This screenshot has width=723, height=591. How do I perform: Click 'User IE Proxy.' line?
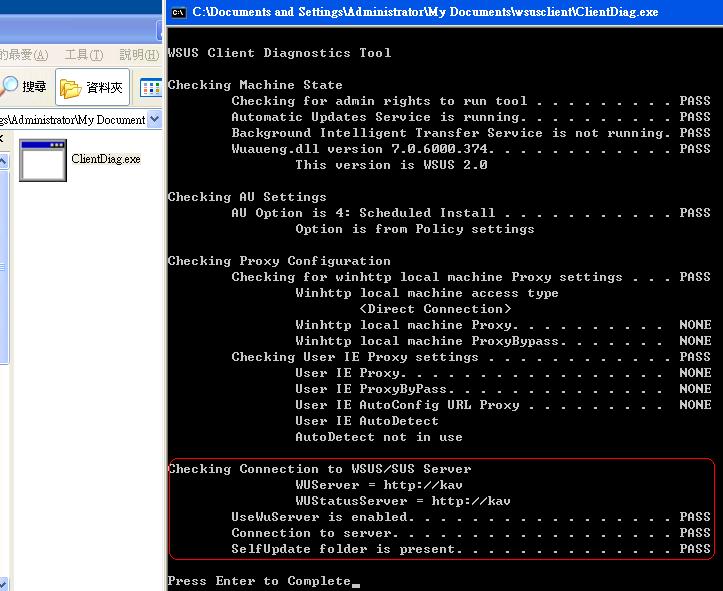503,373
